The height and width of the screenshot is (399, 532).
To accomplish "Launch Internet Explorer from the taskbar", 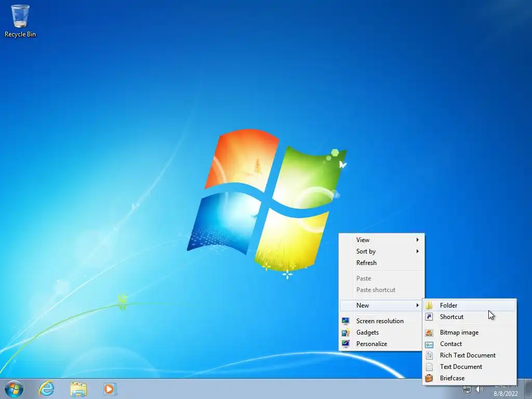I will point(46,389).
